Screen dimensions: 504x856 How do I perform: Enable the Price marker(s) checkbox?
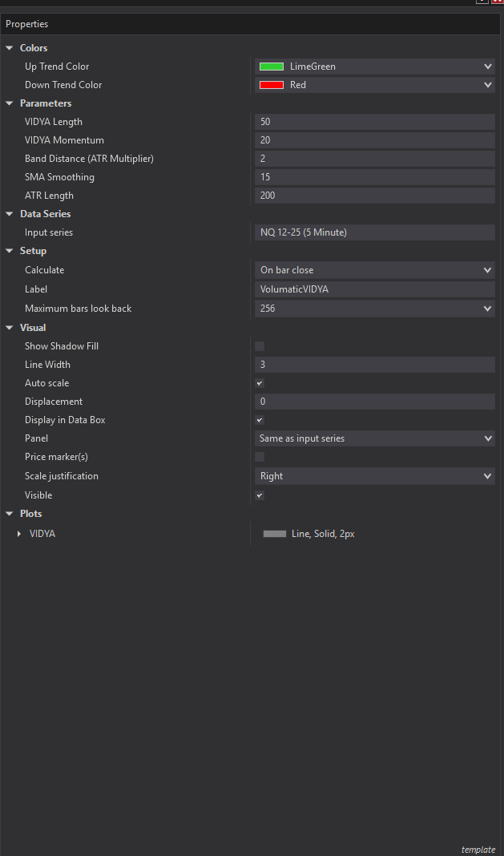point(260,457)
